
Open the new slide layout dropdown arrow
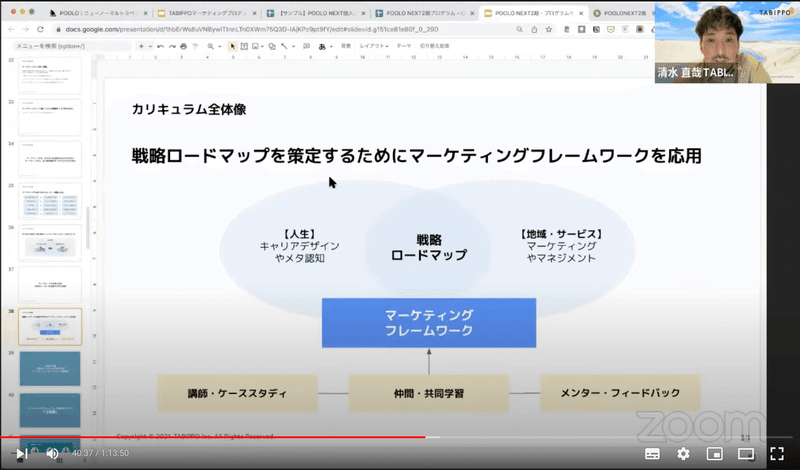click(x=150, y=46)
